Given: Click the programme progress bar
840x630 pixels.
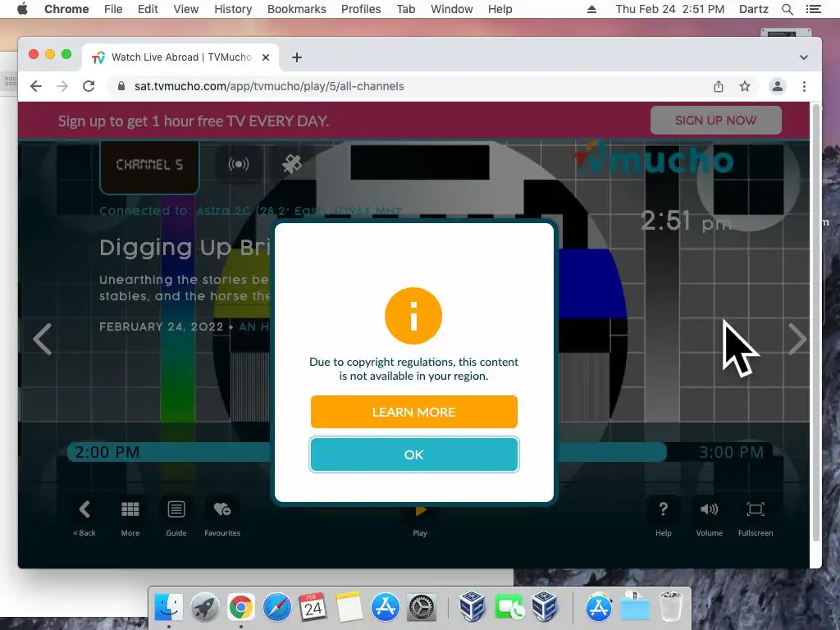Looking at the screenshot, I should tap(419, 452).
